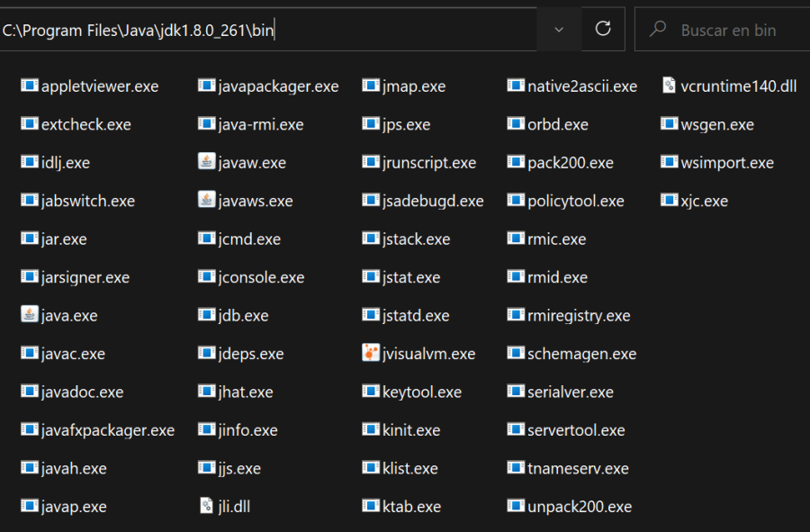
Task: Select the vcruntime140.dll gear file icon
Action: click(669, 86)
